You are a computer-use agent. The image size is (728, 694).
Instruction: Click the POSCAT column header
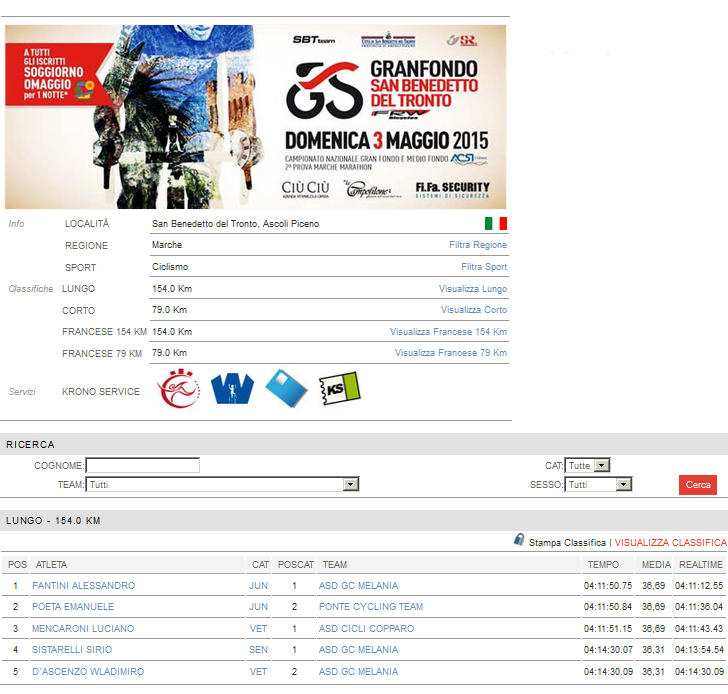click(296, 564)
